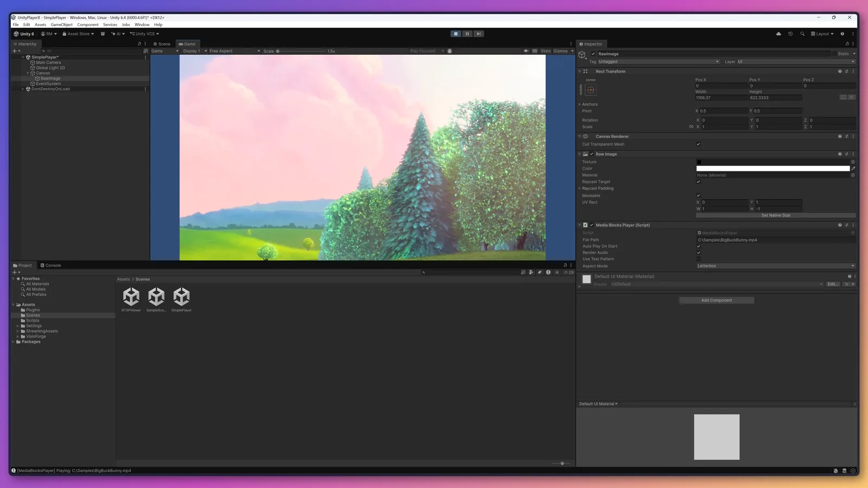Click the Add Component button

(x=716, y=300)
